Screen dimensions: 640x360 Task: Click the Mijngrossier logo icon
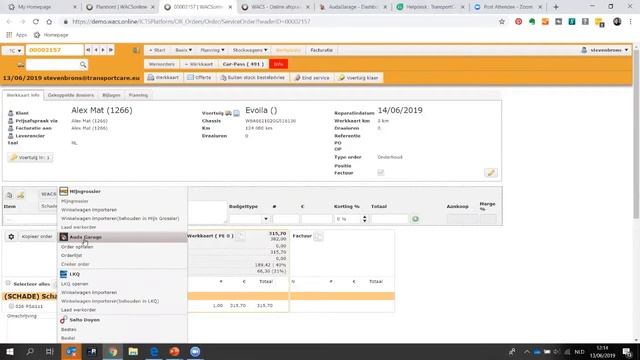click(x=63, y=191)
